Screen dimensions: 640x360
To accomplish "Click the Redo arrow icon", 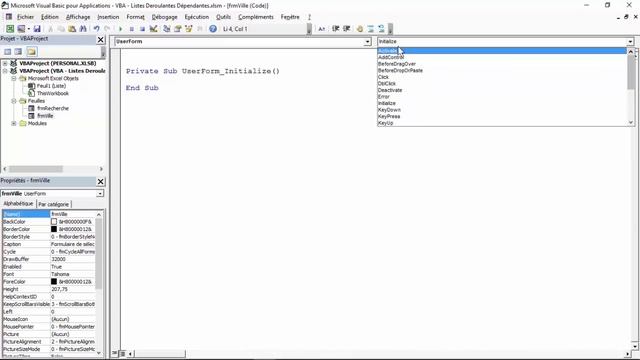I will (x=107, y=29).
